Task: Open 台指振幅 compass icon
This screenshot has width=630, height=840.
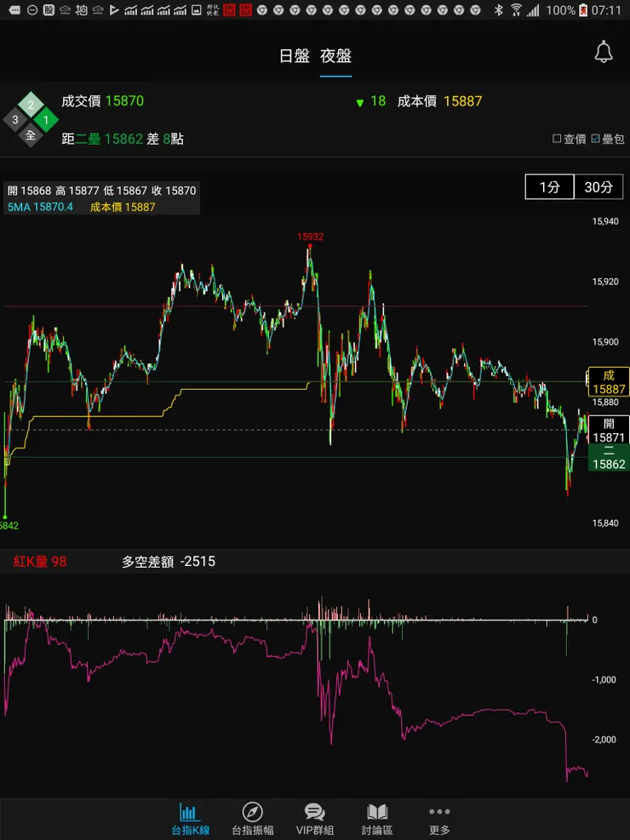Action: [x=252, y=820]
